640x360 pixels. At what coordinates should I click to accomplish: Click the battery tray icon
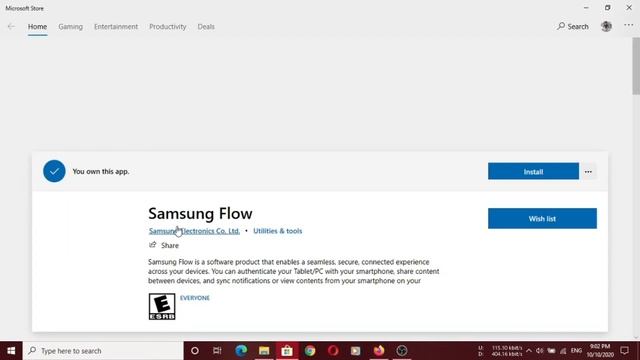pos(551,351)
